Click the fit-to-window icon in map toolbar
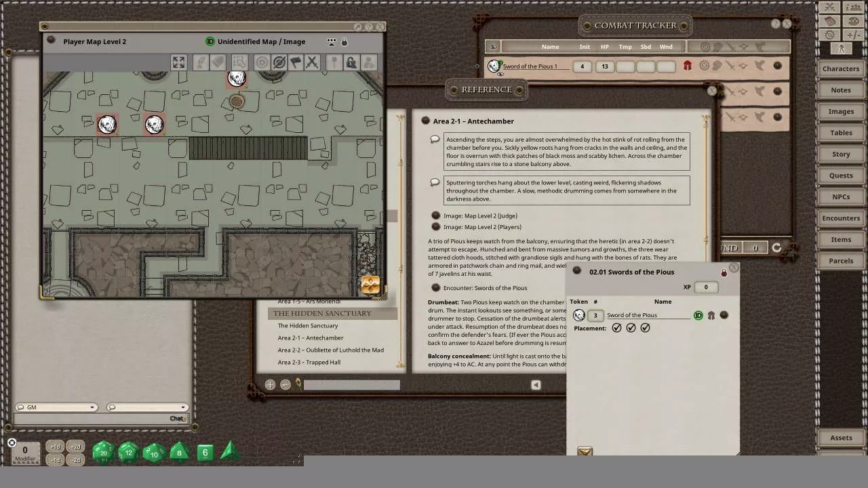The width and height of the screenshot is (868, 488). [x=178, y=62]
